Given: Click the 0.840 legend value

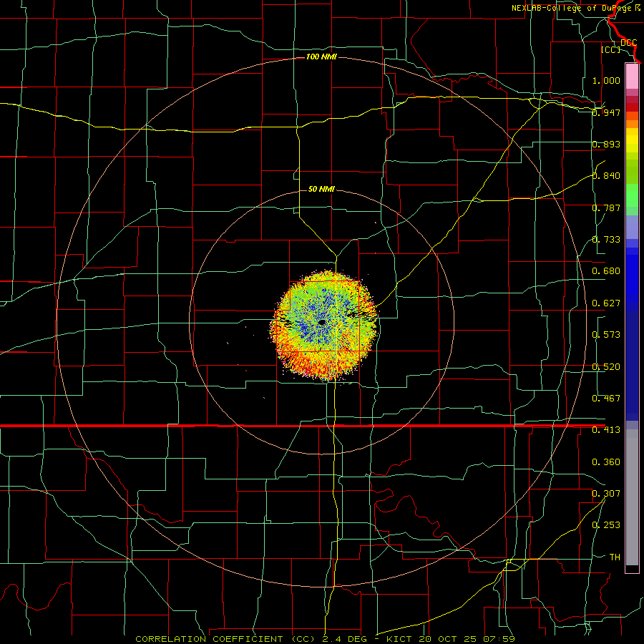Looking at the screenshot, I should [606, 176].
